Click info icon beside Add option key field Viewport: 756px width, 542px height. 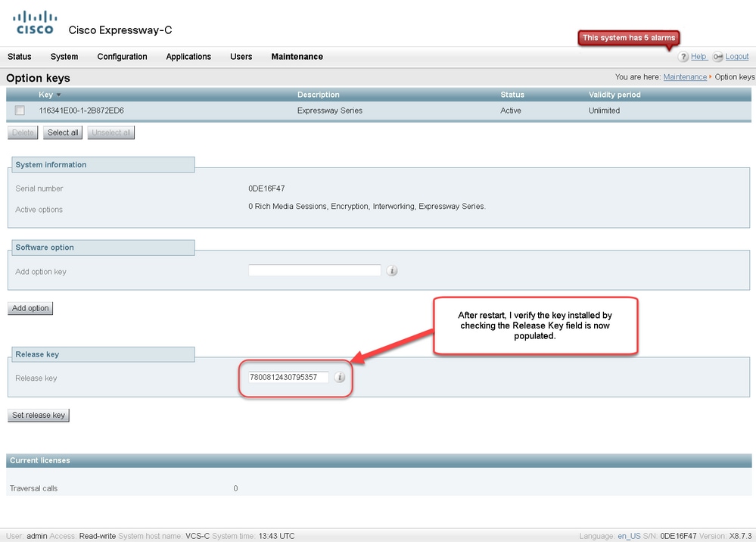point(392,270)
